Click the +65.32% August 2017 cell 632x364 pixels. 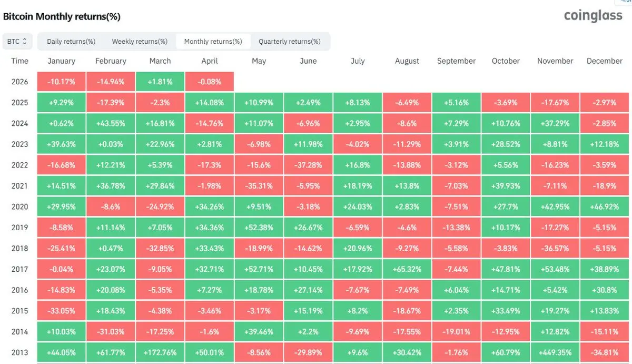[407, 269]
